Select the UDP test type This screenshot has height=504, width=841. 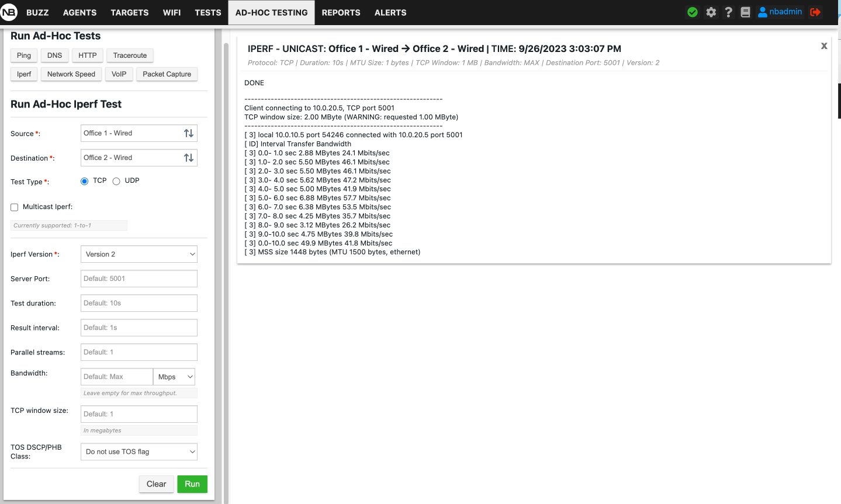tap(116, 181)
